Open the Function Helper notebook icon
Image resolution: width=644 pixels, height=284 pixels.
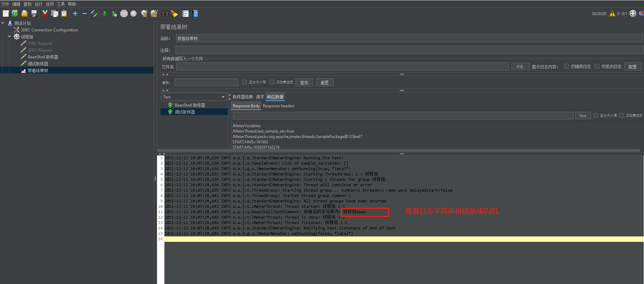click(x=185, y=13)
